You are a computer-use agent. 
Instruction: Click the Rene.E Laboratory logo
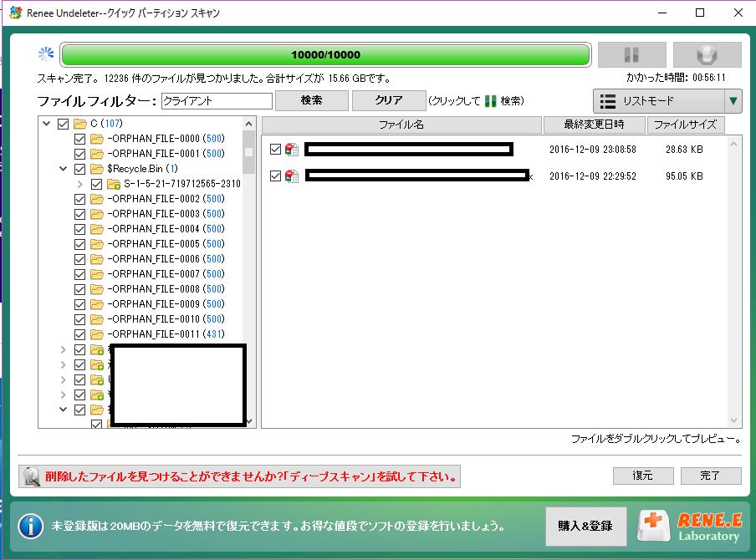pos(689,527)
